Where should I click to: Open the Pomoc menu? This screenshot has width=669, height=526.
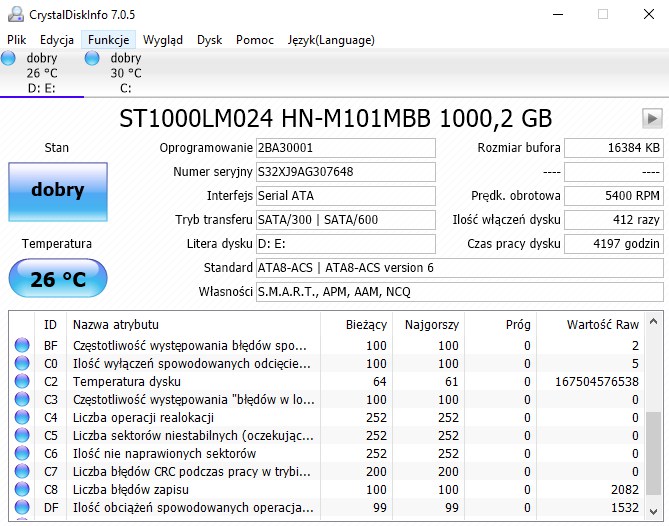click(255, 40)
